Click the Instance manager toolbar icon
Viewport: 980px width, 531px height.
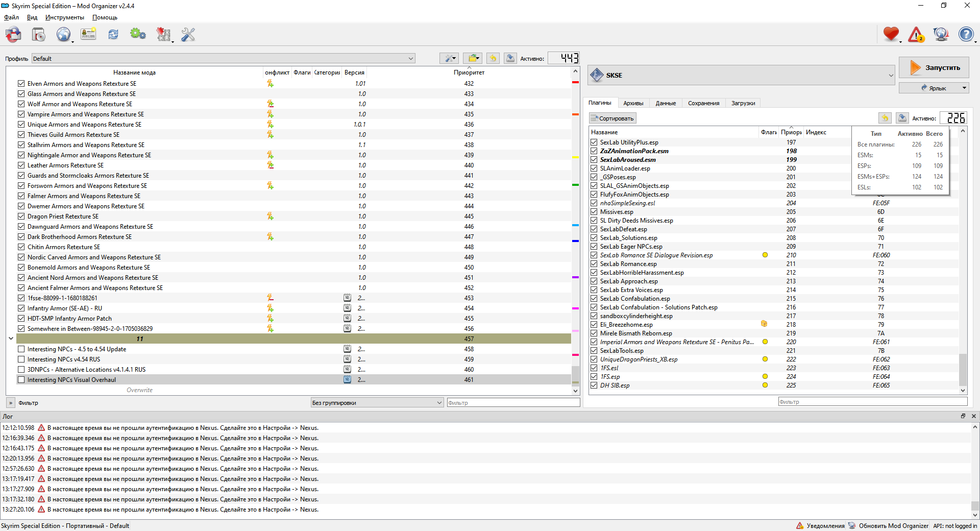[14, 35]
